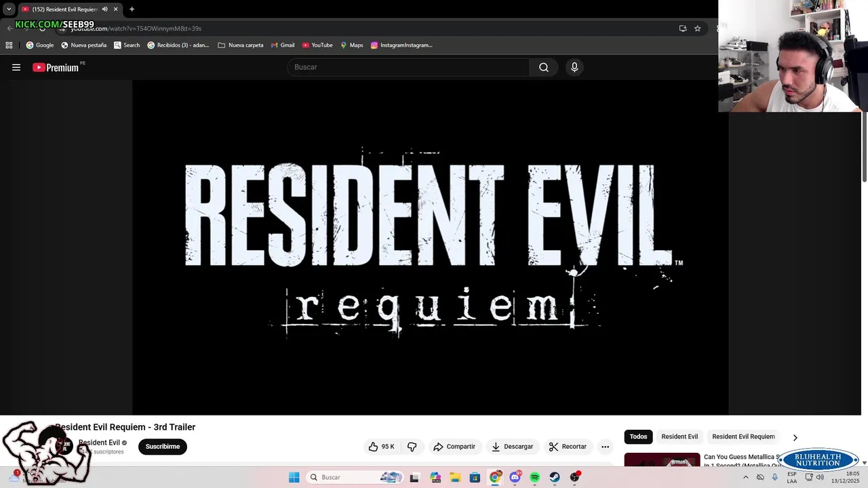Click the search magnifier button
Image resolution: width=868 pixels, height=488 pixels.
544,67
